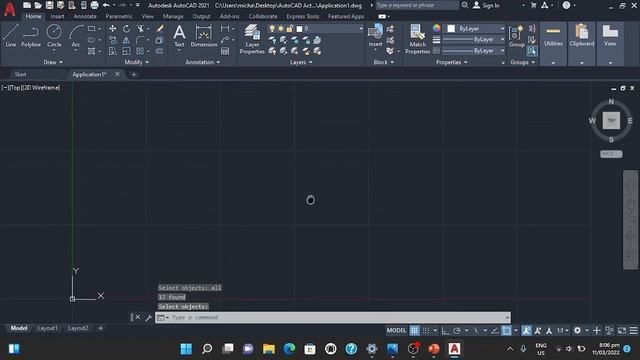Viewport: 640px width, 360px height.
Task: Insert Text with the Text tool
Action: [179, 36]
